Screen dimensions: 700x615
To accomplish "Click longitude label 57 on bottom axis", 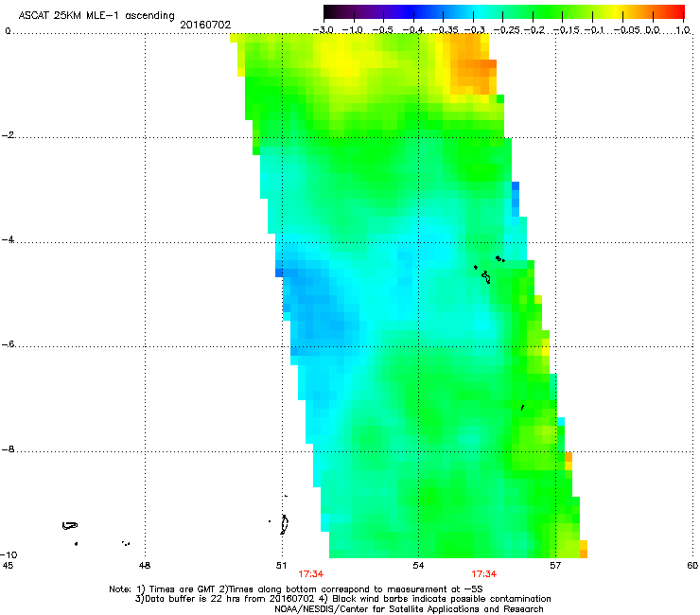I will click(555, 566).
